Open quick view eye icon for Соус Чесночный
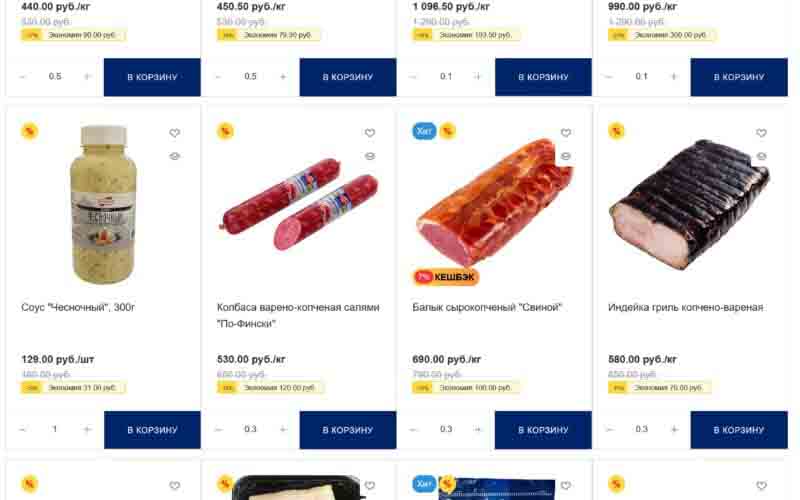 (174, 156)
